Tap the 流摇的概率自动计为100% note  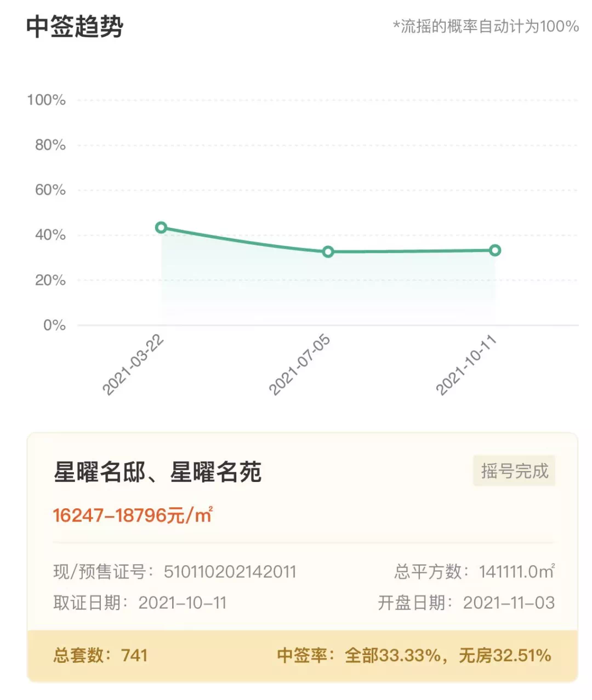486,26
